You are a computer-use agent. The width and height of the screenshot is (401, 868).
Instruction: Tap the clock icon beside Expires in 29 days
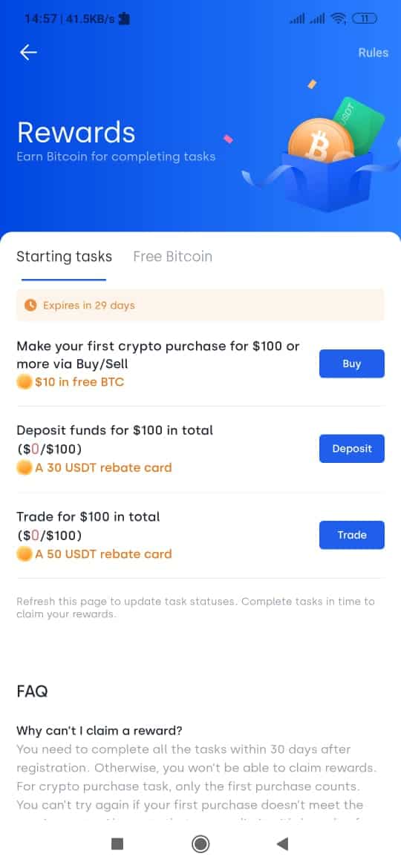pyautogui.click(x=30, y=305)
